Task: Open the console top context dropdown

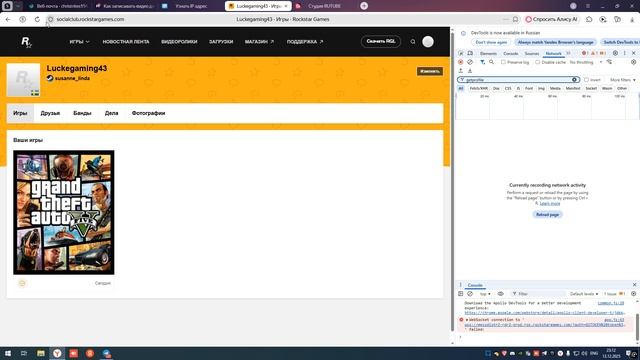Action: pyautogui.click(x=485, y=294)
